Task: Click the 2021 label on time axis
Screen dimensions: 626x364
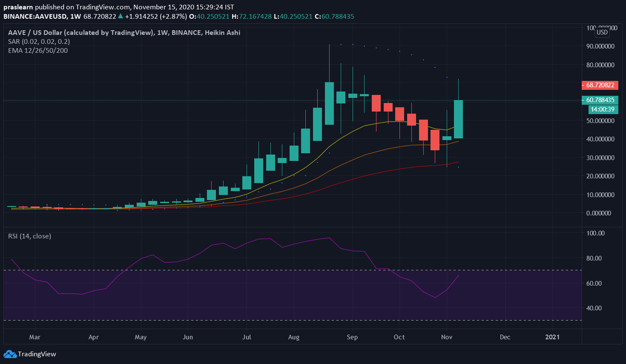Action: pyautogui.click(x=552, y=337)
